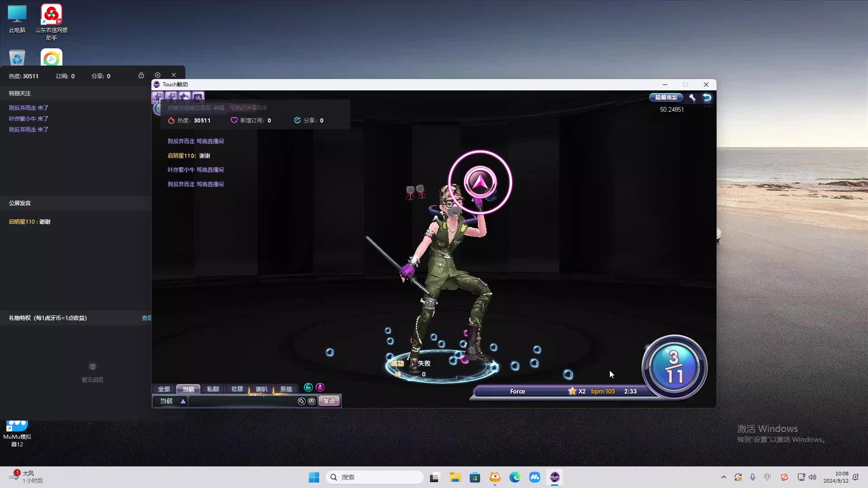Click the pink stamp chat icon
The height and width of the screenshot is (488, 868).
[x=320, y=387]
